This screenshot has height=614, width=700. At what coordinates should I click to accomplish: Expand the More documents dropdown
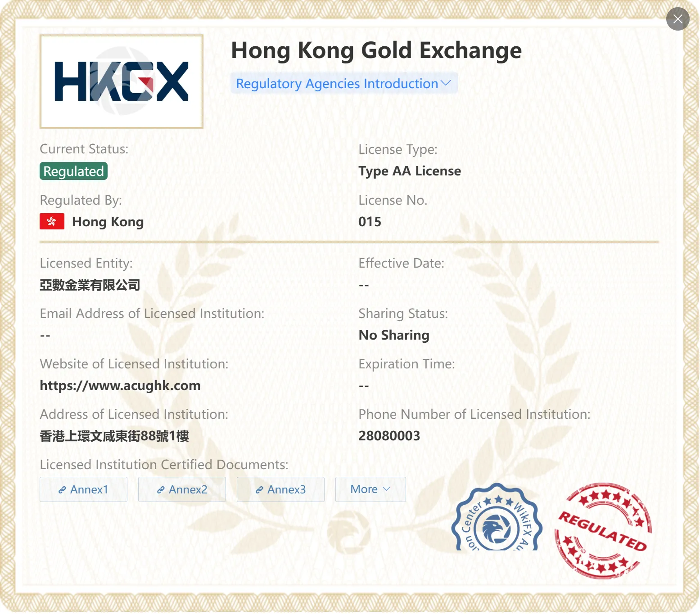pos(370,489)
